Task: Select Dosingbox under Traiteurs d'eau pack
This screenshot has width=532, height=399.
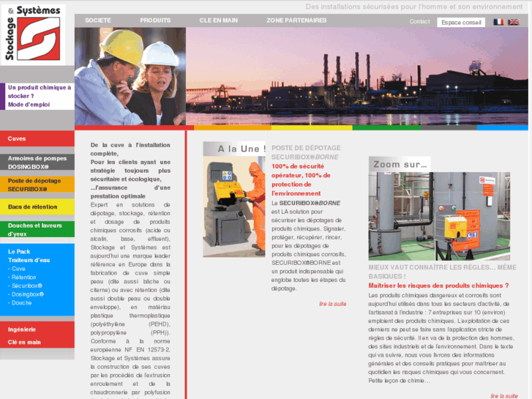Action: [x=26, y=294]
